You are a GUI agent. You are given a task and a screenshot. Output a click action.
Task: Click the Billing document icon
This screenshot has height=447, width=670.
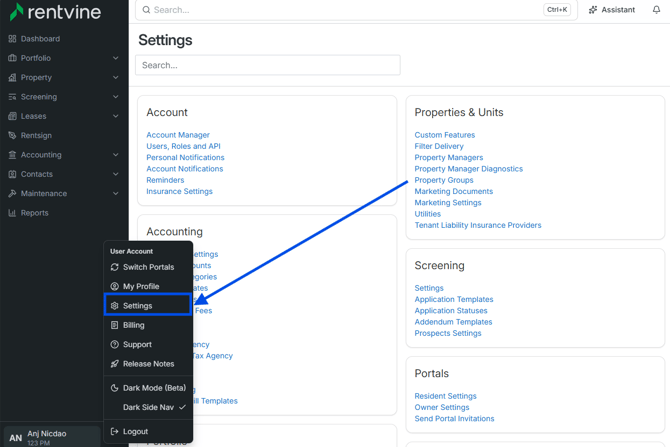point(115,325)
